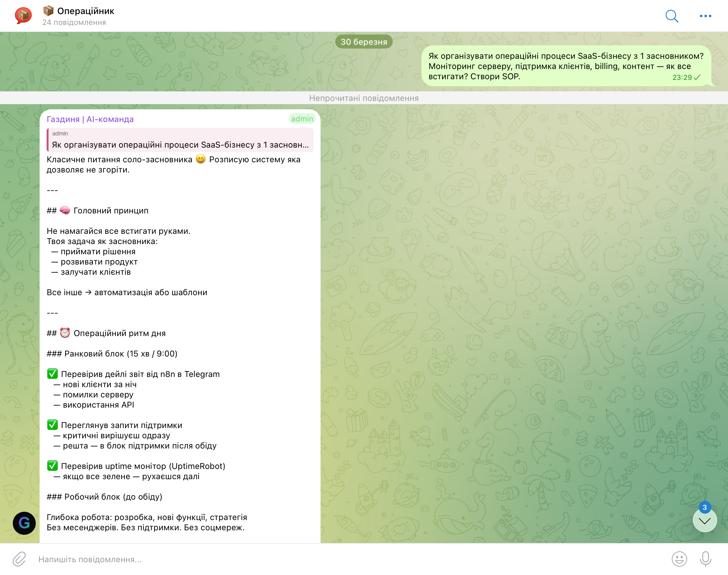Open the three-dot more options menu
Image resolution: width=728 pixels, height=575 pixels.
(x=705, y=16)
